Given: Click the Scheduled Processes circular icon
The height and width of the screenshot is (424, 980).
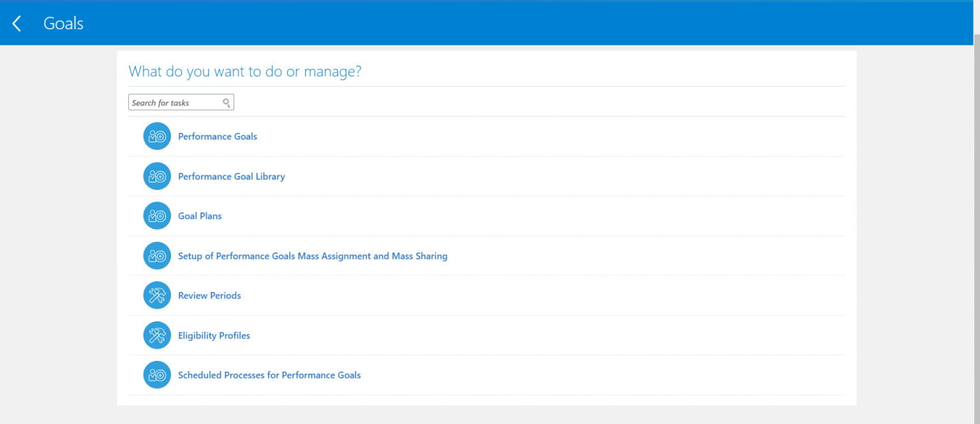Looking at the screenshot, I should tap(157, 375).
